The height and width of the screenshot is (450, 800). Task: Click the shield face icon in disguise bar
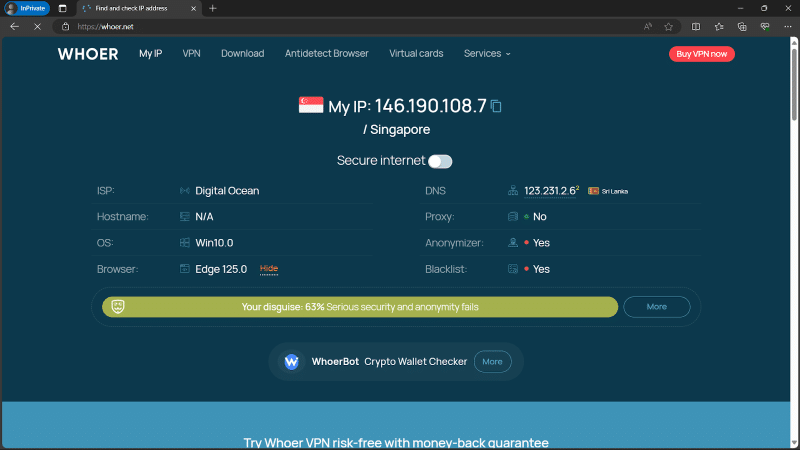(118, 307)
